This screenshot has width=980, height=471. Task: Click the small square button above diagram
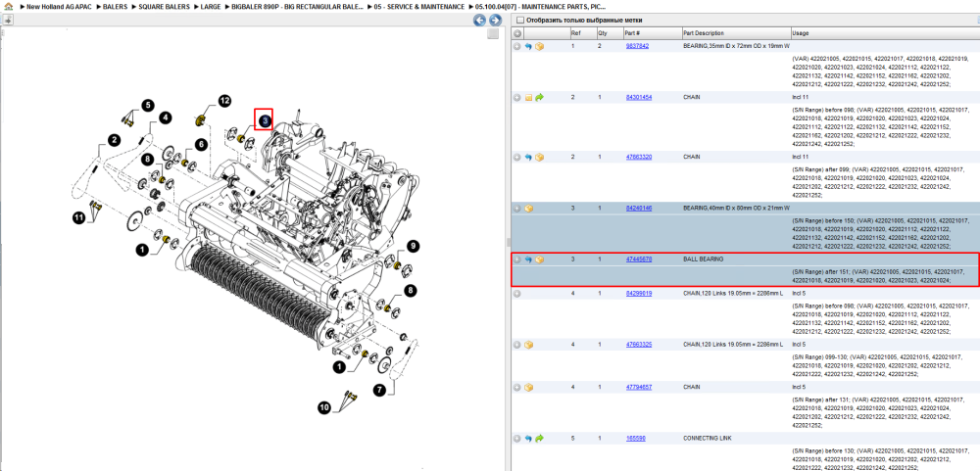pyautogui.click(x=493, y=33)
